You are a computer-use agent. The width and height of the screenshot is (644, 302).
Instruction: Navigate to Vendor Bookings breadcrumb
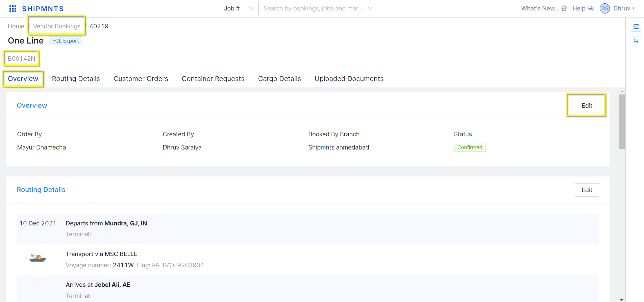click(57, 26)
